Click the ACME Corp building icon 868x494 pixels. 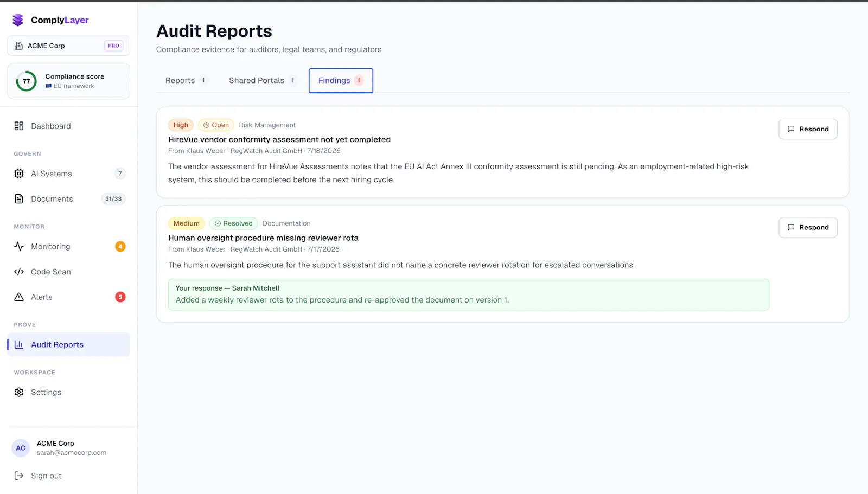point(18,46)
